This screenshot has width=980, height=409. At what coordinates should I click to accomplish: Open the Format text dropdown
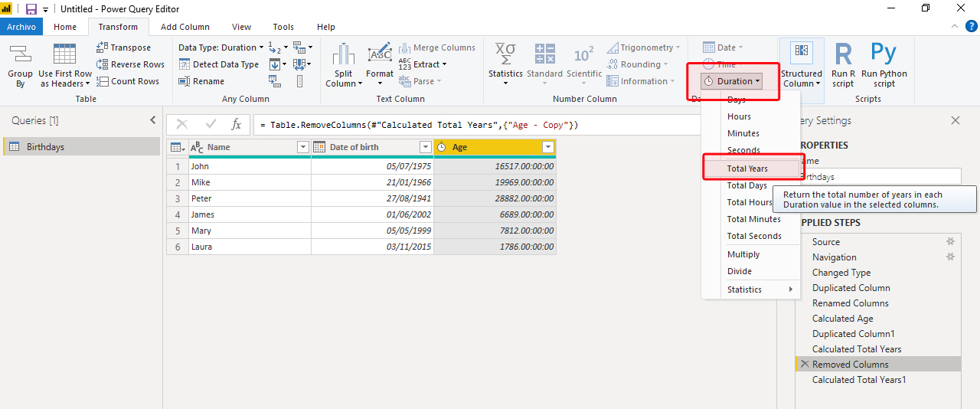point(380,65)
